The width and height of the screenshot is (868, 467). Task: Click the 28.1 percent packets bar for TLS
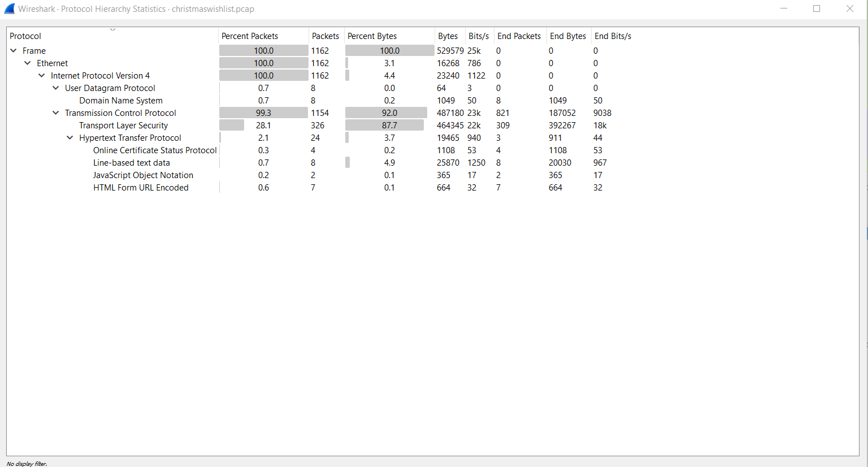tap(232, 126)
